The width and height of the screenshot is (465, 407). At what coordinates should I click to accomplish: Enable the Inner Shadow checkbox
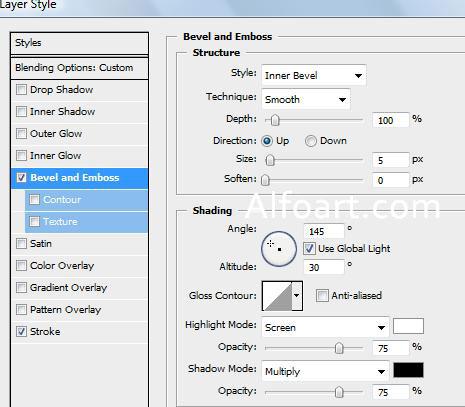tap(21, 112)
